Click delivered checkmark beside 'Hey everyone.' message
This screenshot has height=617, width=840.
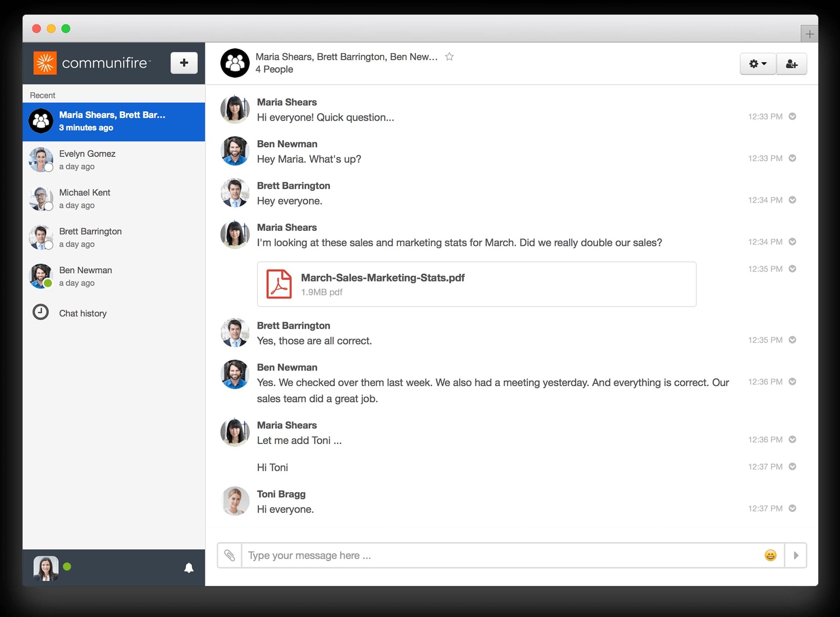pyautogui.click(x=793, y=200)
